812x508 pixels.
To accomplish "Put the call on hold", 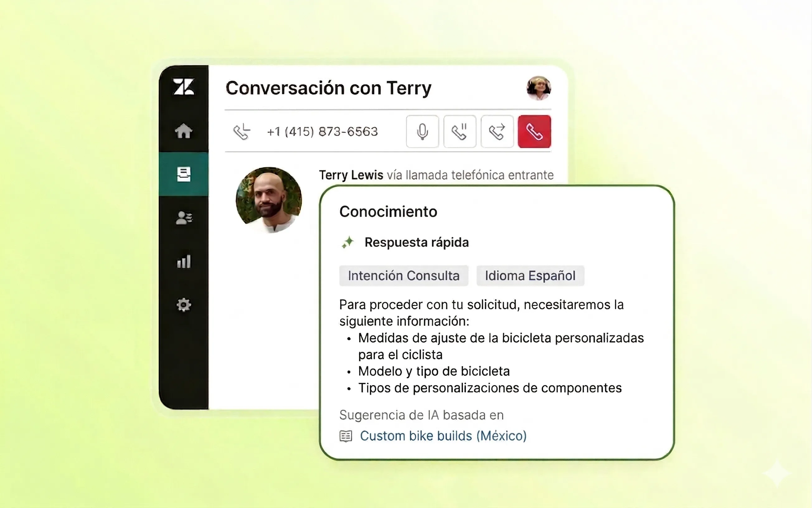I will (460, 131).
